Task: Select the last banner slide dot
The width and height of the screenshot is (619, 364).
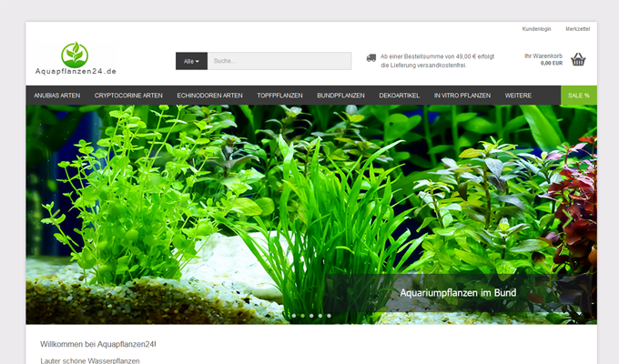Action: coord(329,316)
